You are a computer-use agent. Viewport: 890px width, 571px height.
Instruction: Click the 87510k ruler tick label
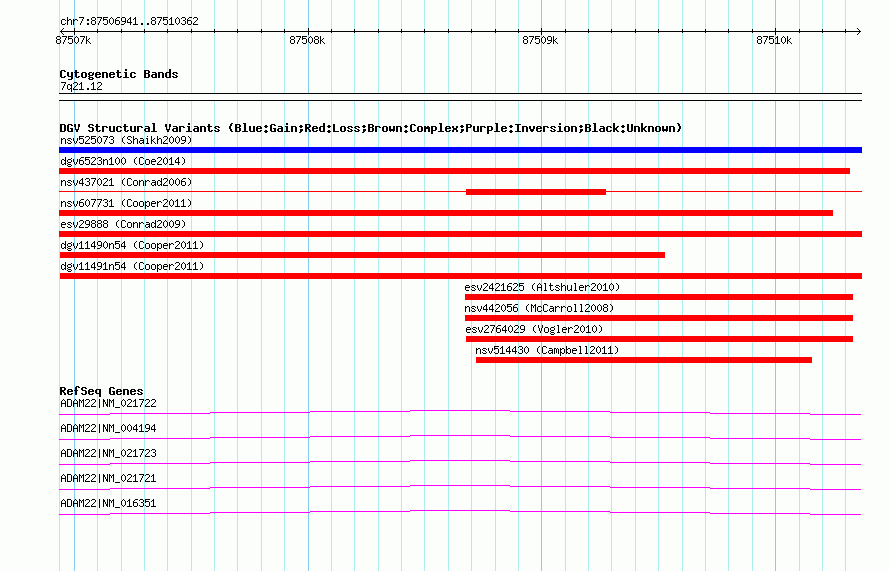coord(774,40)
